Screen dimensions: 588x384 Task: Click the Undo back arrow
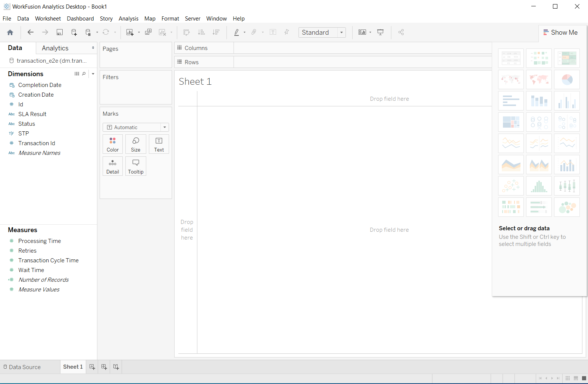click(x=31, y=32)
